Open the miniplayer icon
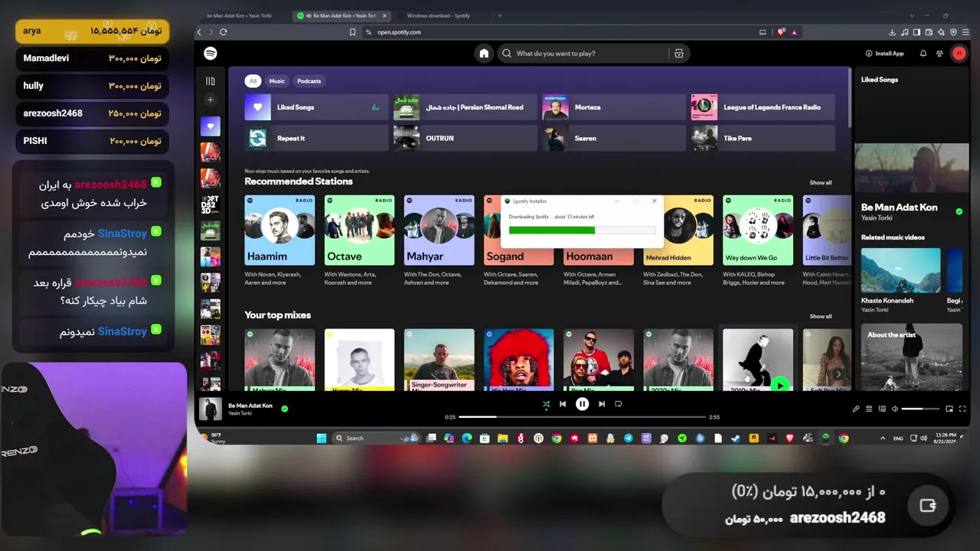Screen dimensions: 980x551 pos(949,409)
